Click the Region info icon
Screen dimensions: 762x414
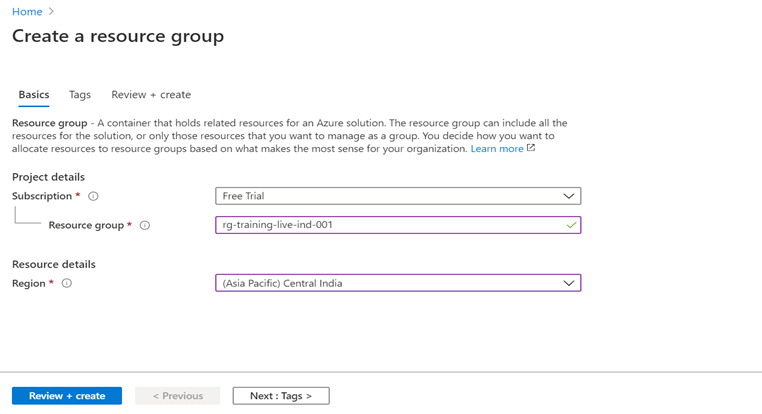tap(67, 284)
